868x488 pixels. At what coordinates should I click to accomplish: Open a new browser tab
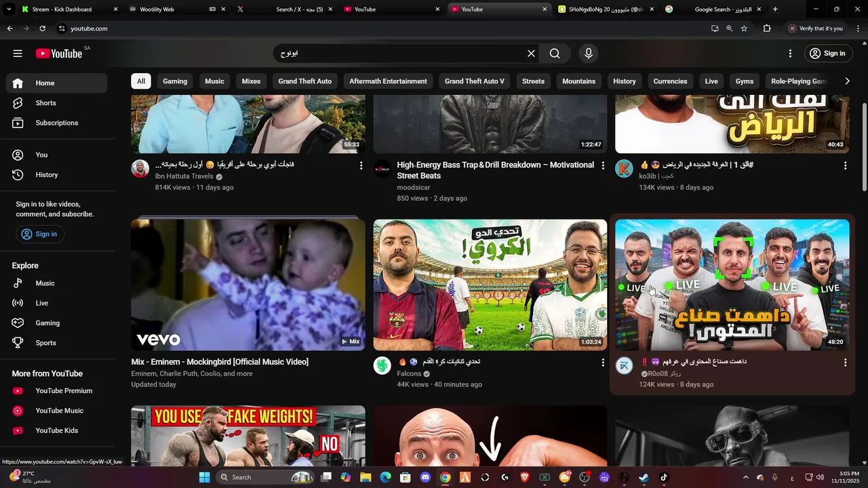tap(775, 9)
